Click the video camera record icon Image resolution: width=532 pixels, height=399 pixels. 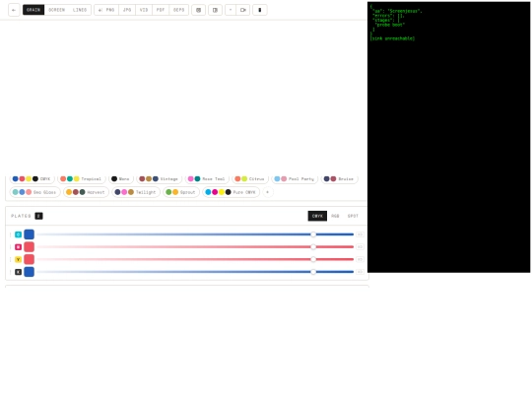243,10
